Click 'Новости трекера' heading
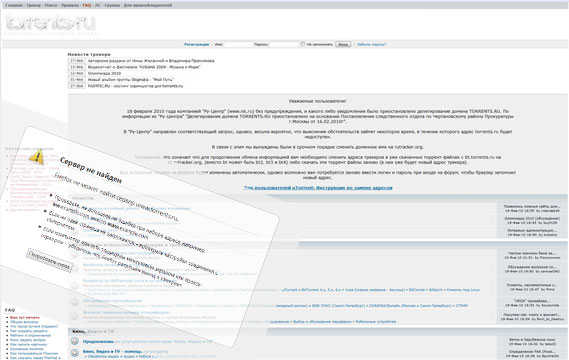 tap(89, 54)
